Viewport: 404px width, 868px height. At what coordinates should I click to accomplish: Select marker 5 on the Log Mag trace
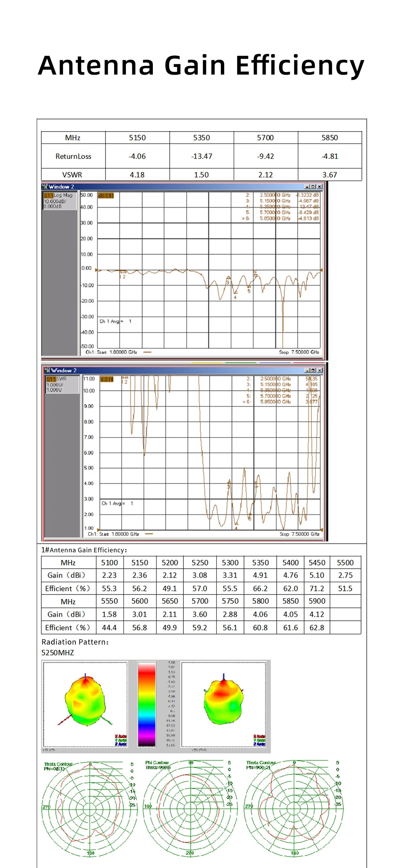(249, 287)
